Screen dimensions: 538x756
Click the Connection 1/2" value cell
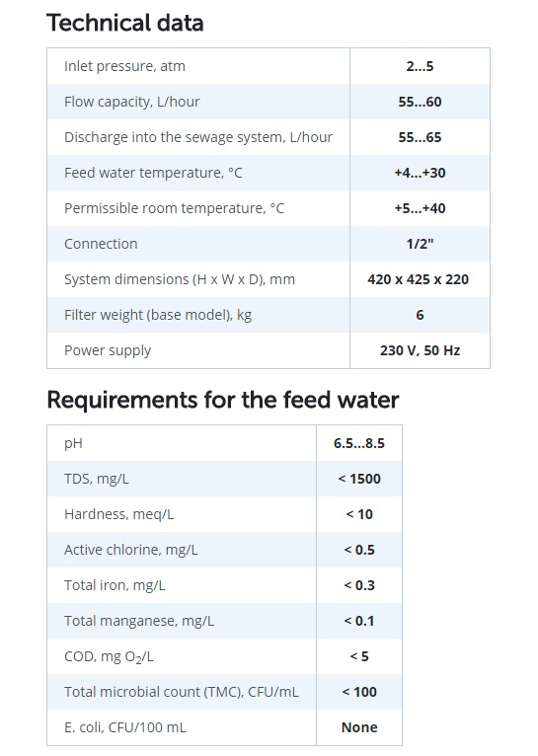pos(420,244)
